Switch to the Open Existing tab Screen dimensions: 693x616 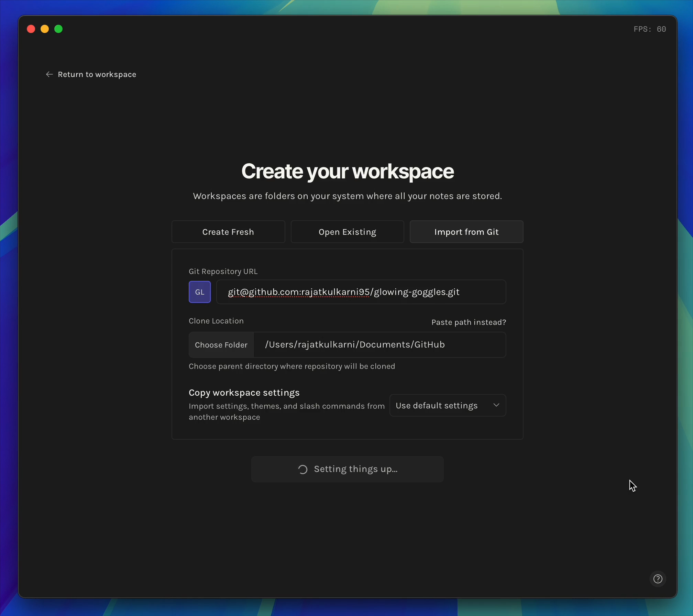(x=347, y=232)
